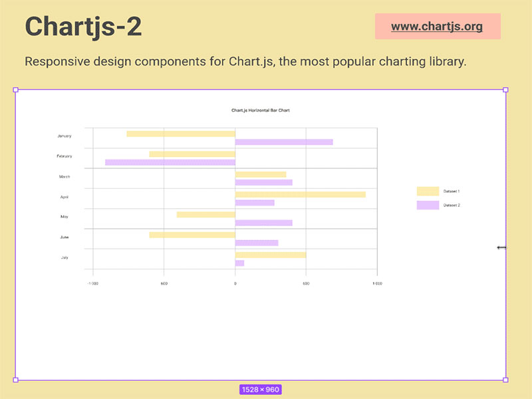Select the top-right frame resize handle
The image size is (532, 399).
505,90
